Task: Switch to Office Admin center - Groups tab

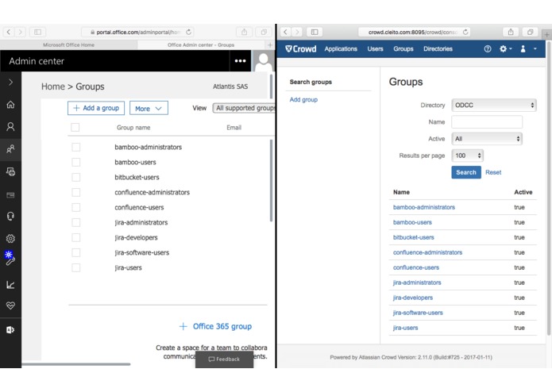Action: [201, 45]
